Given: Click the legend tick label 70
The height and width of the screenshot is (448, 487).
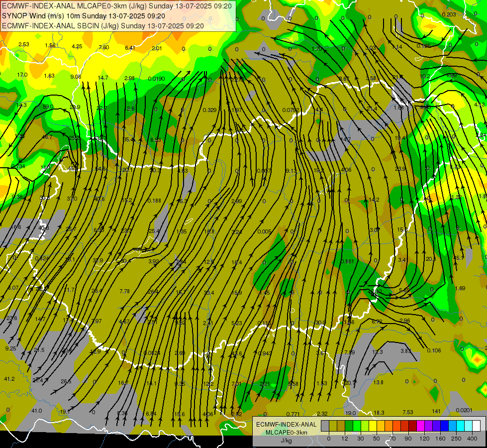Looking at the screenshot, I should pyautogui.click(x=392, y=439).
